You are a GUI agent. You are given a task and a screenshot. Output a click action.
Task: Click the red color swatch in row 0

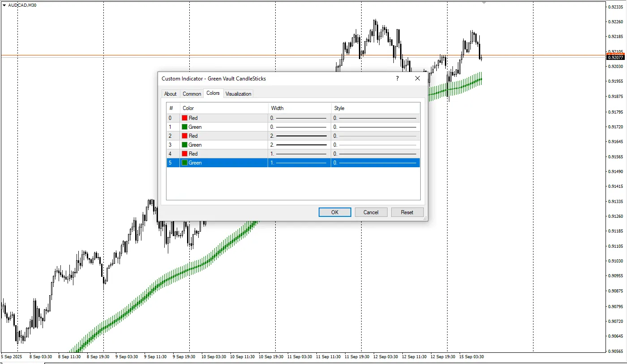click(x=184, y=118)
